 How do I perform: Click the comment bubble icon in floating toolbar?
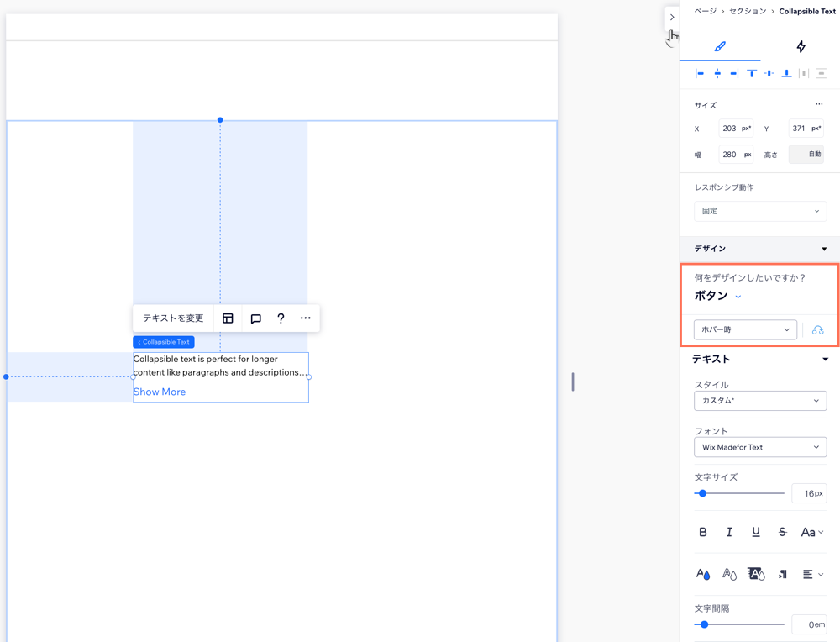256,318
